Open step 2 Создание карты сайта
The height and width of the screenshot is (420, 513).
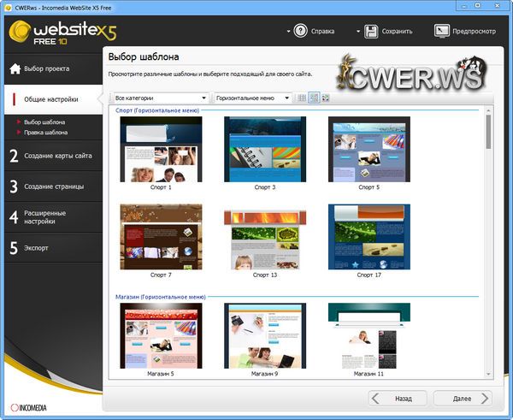tap(53, 156)
